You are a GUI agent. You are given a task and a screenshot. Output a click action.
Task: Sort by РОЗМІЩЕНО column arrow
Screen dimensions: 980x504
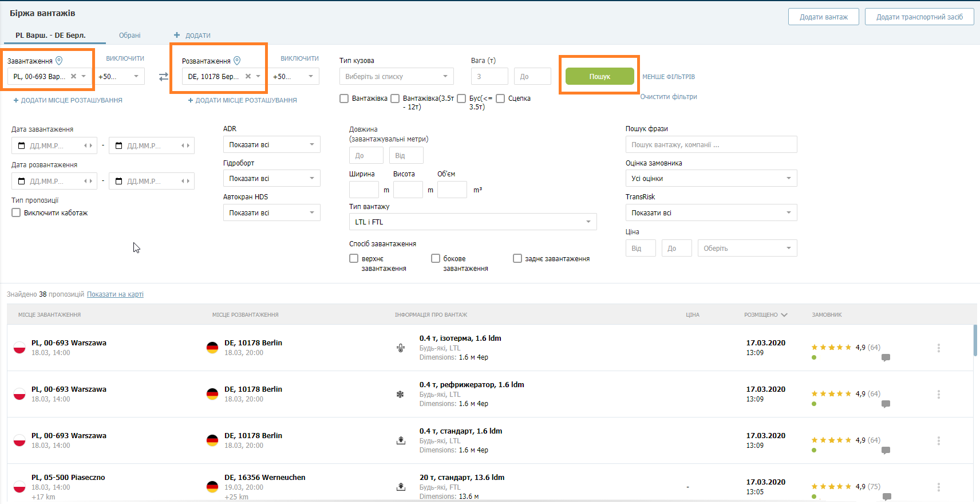click(784, 315)
